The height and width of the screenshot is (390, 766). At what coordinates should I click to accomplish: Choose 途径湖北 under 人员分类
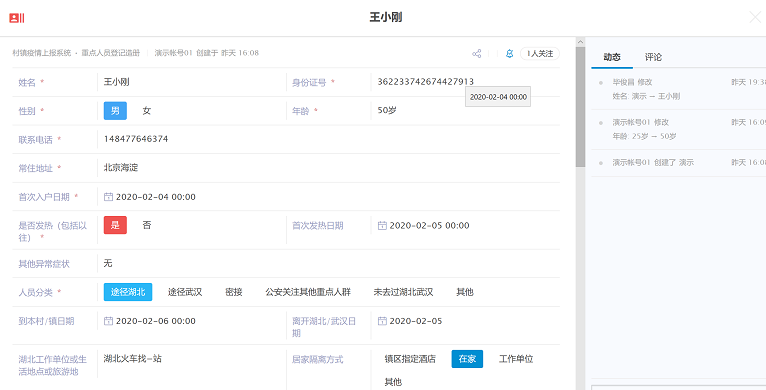pyautogui.click(x=128, y=292)
